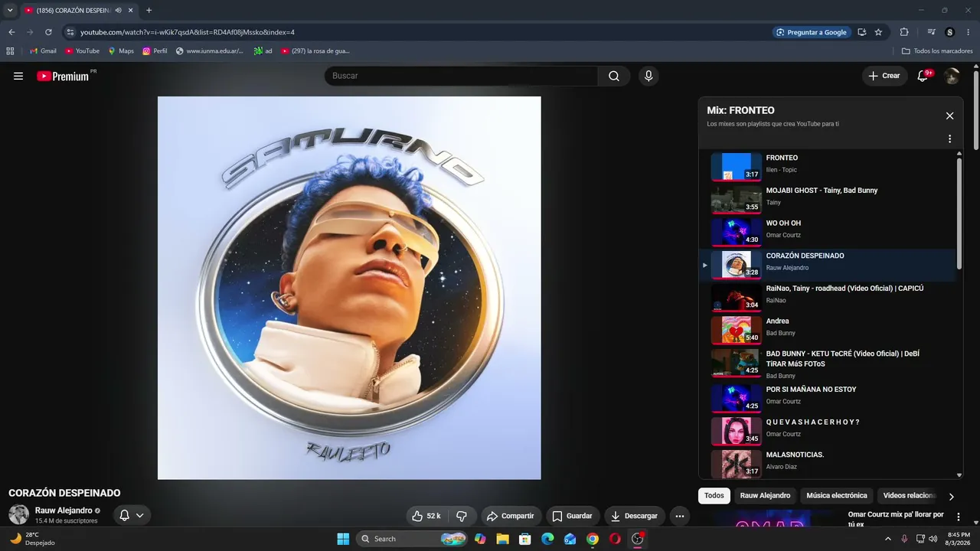The width and height of the screenshot is (980, 551).
Task: Mute the tab via speaker icon
Action: click(x=118, y=10)
